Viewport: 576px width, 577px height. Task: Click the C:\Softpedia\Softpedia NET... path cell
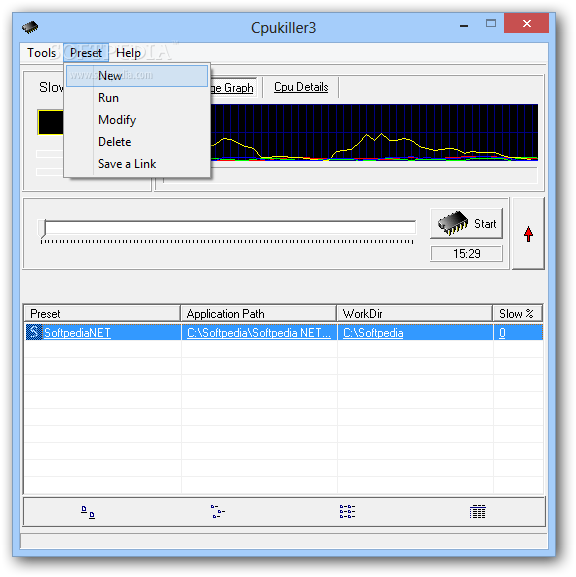[x=259, y=333]
